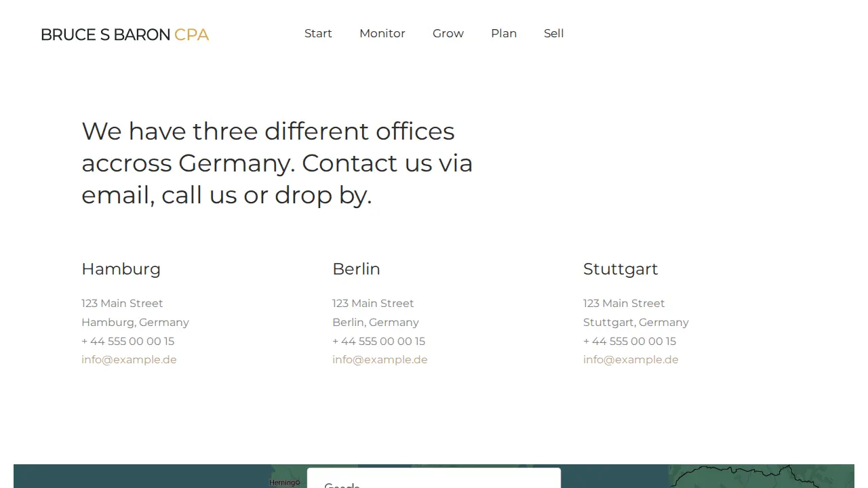Open the Plan navigation link
The height and width of the screenshot is (488, 868).
pos(504,33)
